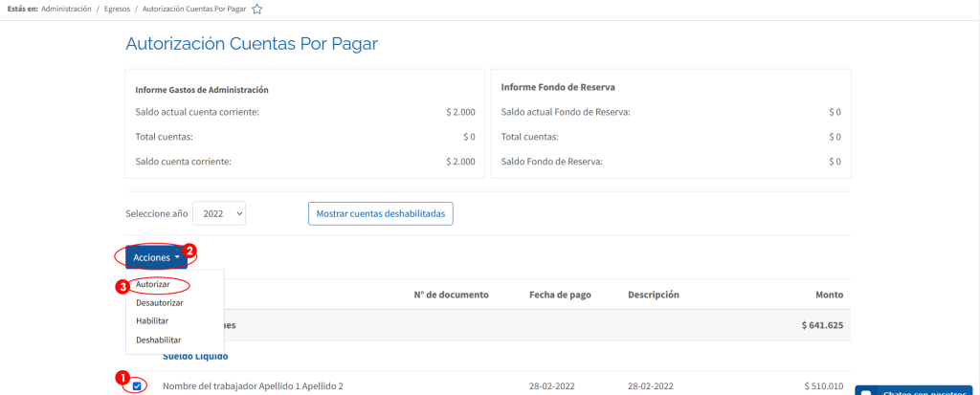This screenshot has width=980, height=395.
Task: Click the Descripción column header
Action: (654, 295)
